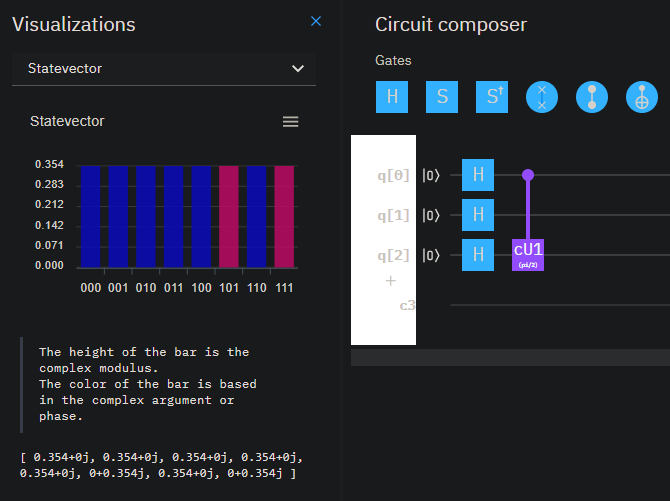The height and width of the screenshot is (501, 670).
Task: Click the 000 x-axis label
Action: [x=91, y=288]
